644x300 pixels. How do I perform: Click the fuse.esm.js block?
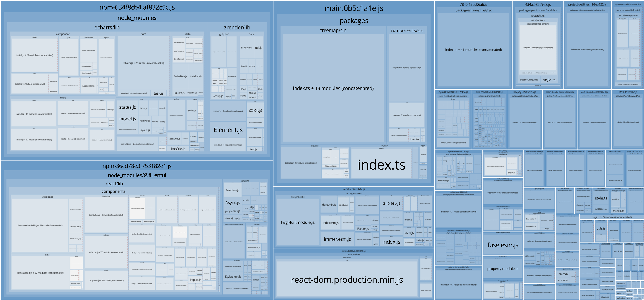coord(502,245)
